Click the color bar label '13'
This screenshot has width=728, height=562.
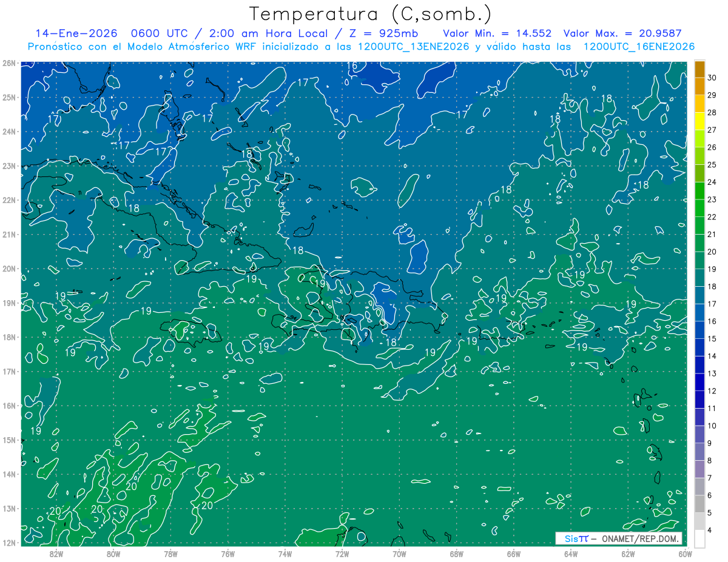712,373
